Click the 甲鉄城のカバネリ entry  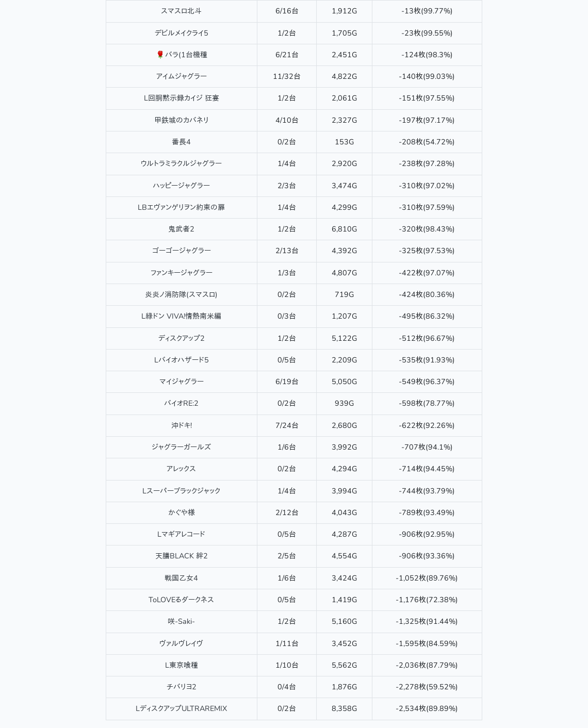[x=181, y=120]
